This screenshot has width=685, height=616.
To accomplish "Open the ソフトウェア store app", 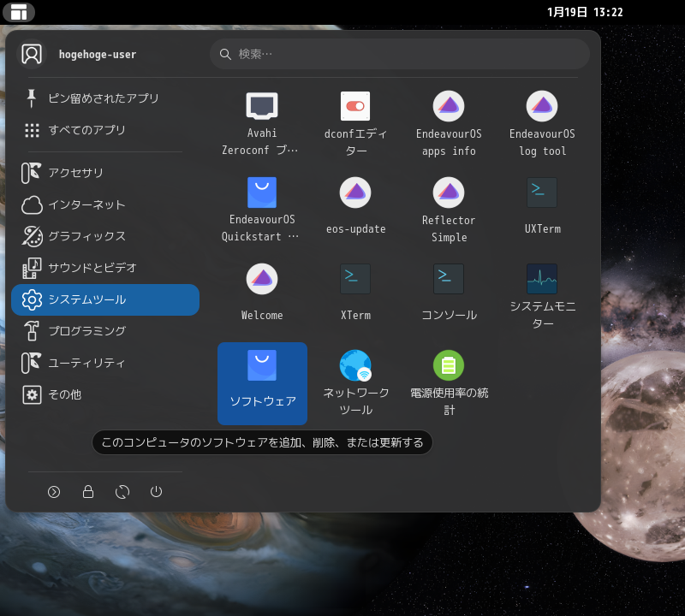I will tap(262, 382).
